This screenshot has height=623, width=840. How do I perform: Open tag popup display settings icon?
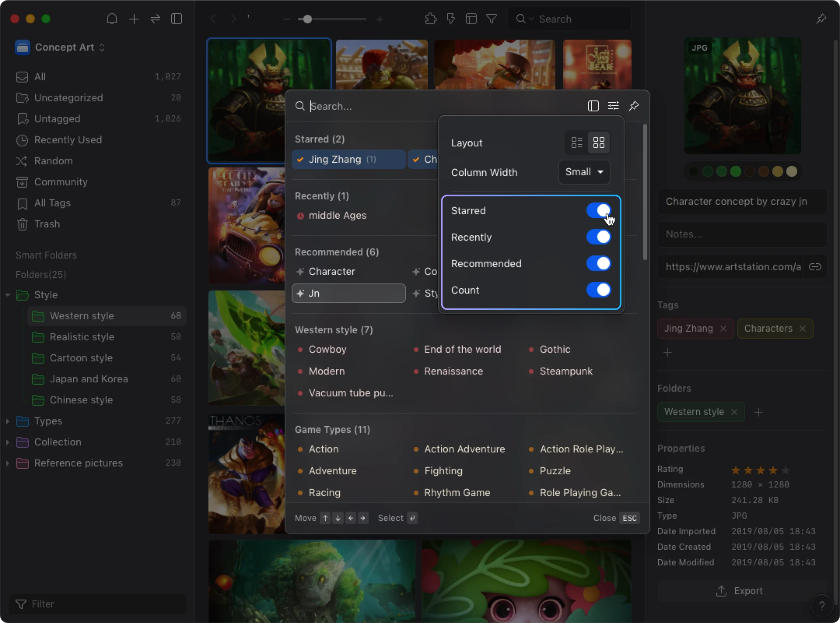click(613, 106)
